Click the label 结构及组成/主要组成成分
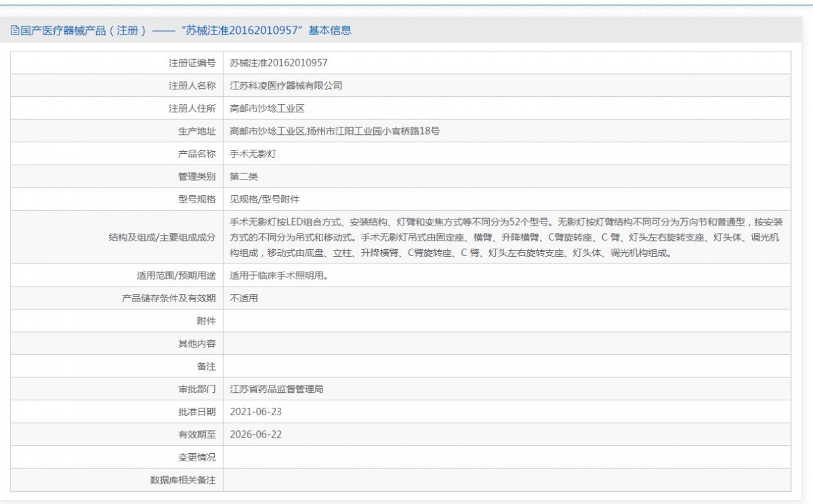Screen dimensions: 813x504 tap(162, 237)
